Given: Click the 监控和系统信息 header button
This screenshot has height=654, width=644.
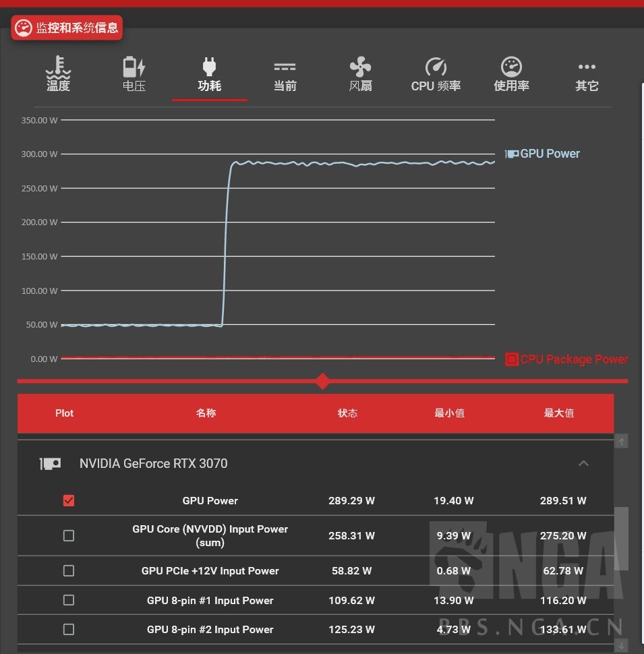Looking at the screenshot, I should (x=67, y=28).
